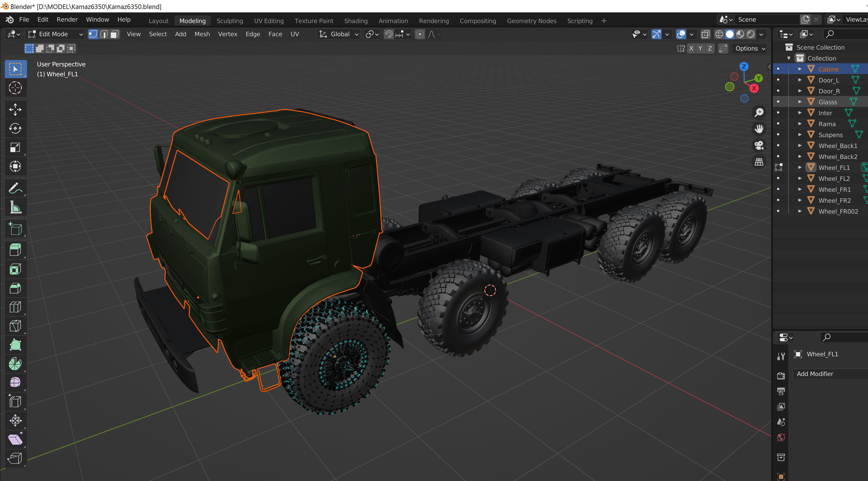The height and width of the screenshot is (481, 868).
Task: Switch to the Shading workspace tab
Action: click(356, 21)
